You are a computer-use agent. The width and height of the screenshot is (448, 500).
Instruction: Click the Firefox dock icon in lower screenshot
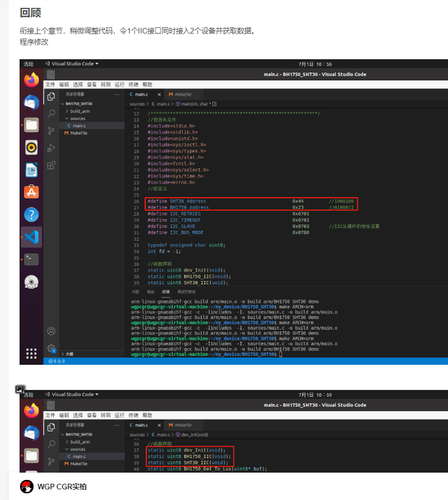click(x=31, y=411)
